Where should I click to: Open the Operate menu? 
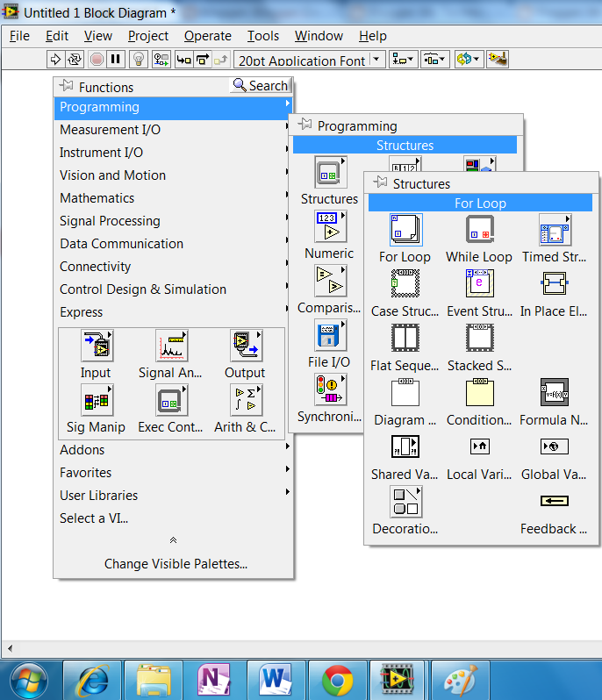coord(208,36)
